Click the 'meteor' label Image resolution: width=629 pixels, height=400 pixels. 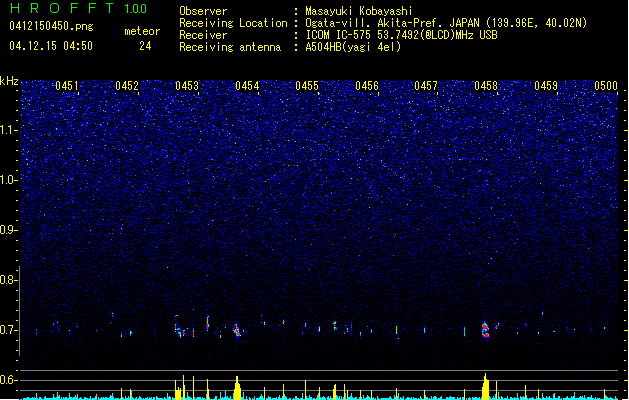pyautogui.click(x=142, y=31)
